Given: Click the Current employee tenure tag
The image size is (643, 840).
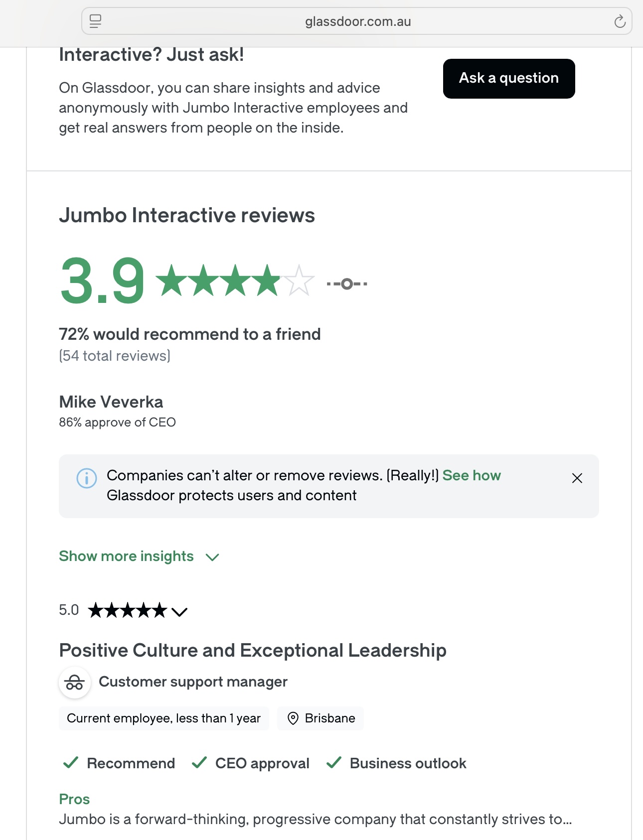Looking at the screenshot, I should coord(163,718).
